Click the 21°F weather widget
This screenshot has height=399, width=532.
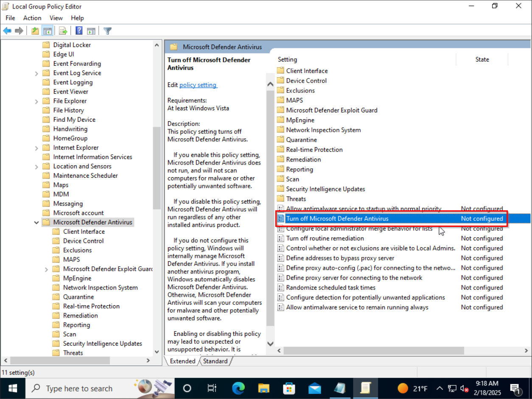pyautogui.click(x=412, y=388)
